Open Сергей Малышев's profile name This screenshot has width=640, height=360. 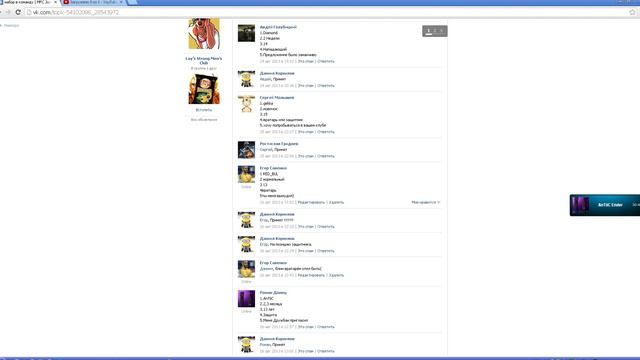pyautogui.click(x=277, y=98)
